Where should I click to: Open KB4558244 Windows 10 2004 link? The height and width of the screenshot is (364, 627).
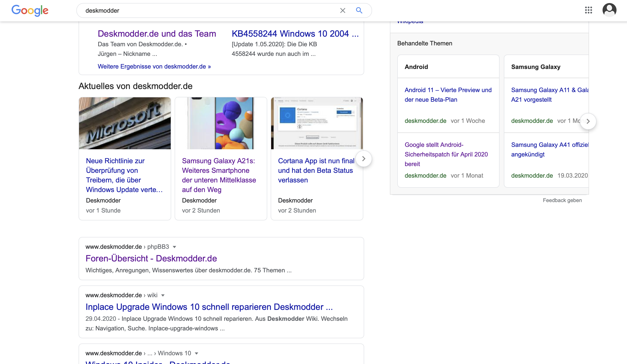(295, 34)
